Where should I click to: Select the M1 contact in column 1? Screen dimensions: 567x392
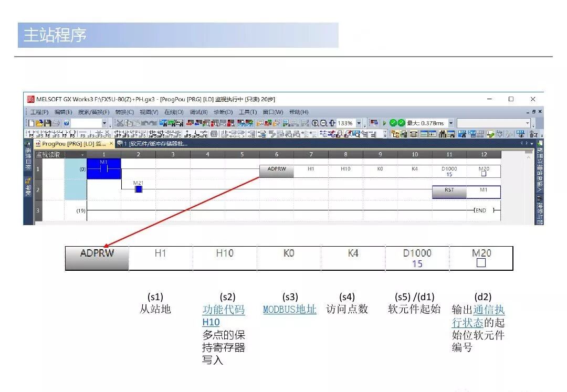pos(104,169)
